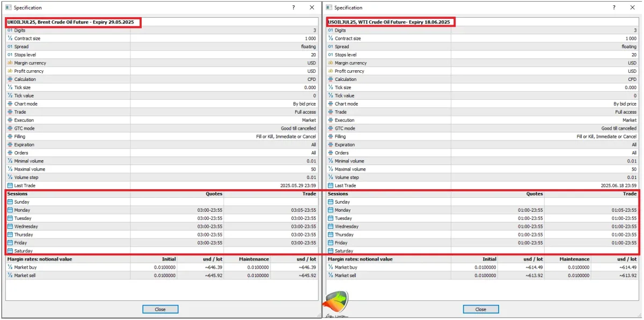
Task: Select Chart mode row in USOILJUL25 window
Action: pyautogui.click(x=482, y=104)
